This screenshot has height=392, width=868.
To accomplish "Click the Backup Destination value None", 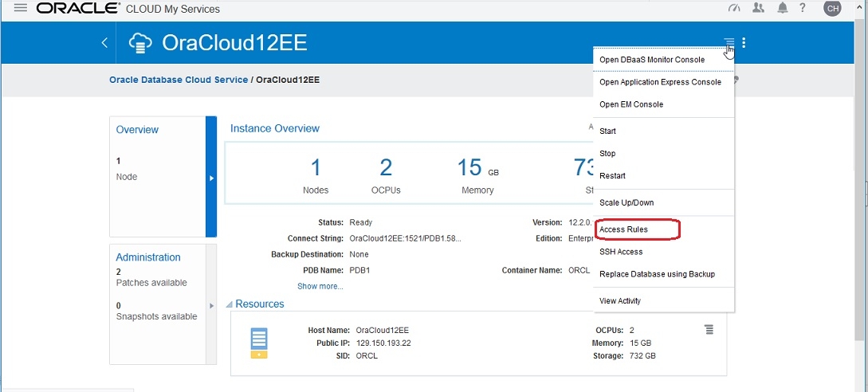I will click(x=359, y=255).
